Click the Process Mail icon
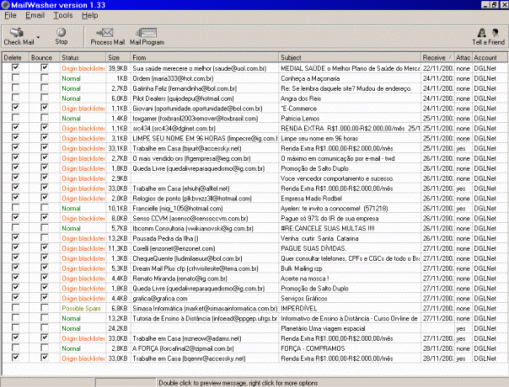Viewport: 509px width, 387px height. (107, 37)
